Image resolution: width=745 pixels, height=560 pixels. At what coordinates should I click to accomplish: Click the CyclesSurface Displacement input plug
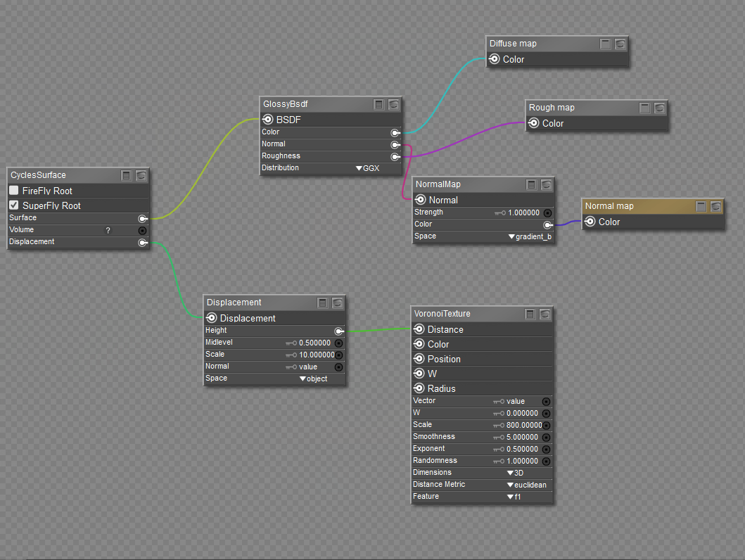(143, 243)
